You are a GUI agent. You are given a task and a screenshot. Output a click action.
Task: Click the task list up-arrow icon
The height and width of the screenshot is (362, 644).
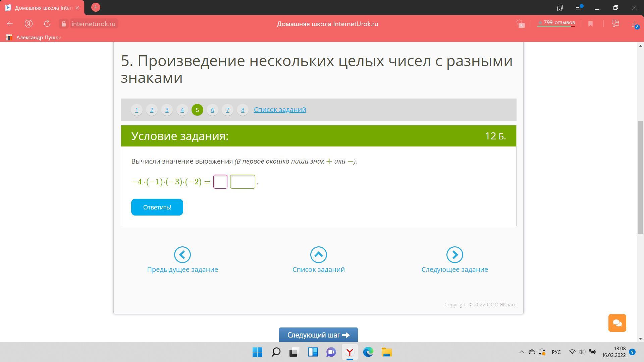pyautogui.click(x=318, y=255)
